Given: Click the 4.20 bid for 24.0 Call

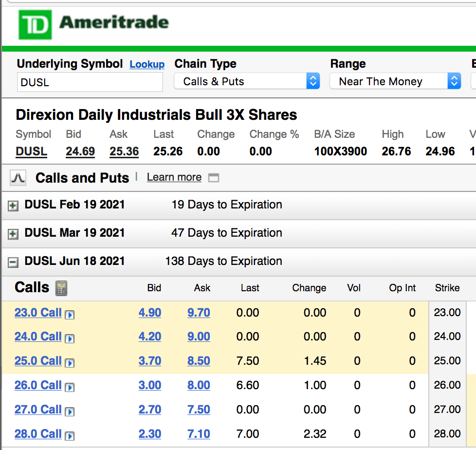Looking at the screenshot, I should click(x=150, y=337).
